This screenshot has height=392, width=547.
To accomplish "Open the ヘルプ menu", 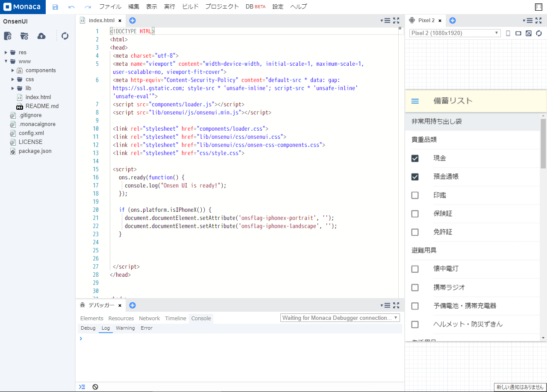I will coord(298,7).
